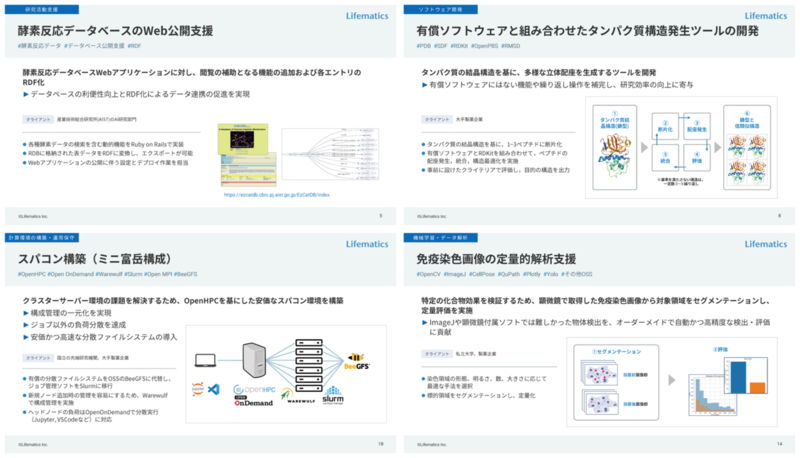Click the laptop icon in the supercomputer diagram

(205, 361)
